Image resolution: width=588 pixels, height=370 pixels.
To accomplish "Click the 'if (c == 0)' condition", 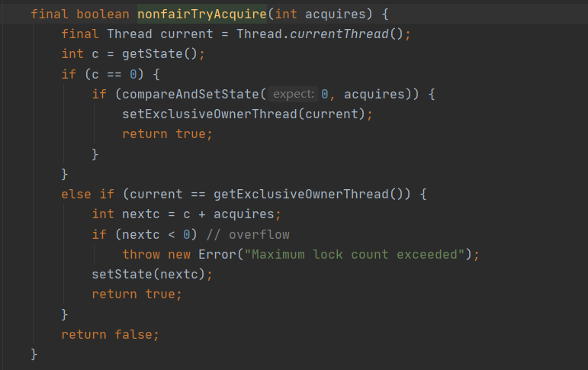I will [102, 74].
